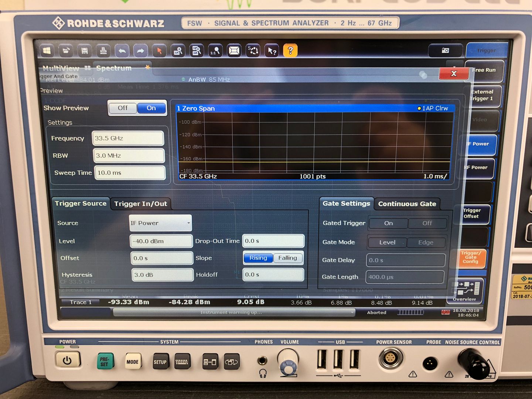Select the IF Power softkey
The height and width of the screenshot is (399, 532).
[x=479, y=144]
